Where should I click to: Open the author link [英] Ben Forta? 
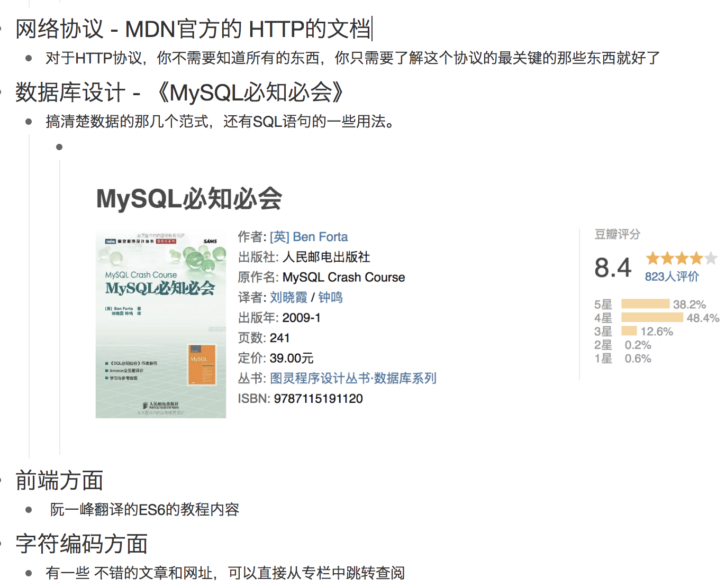(308, 237)
